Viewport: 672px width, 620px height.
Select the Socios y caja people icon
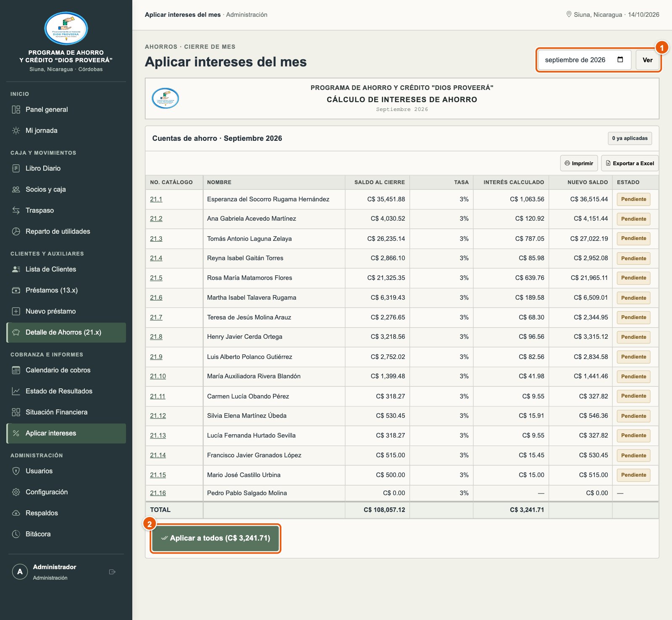(16, 190)
